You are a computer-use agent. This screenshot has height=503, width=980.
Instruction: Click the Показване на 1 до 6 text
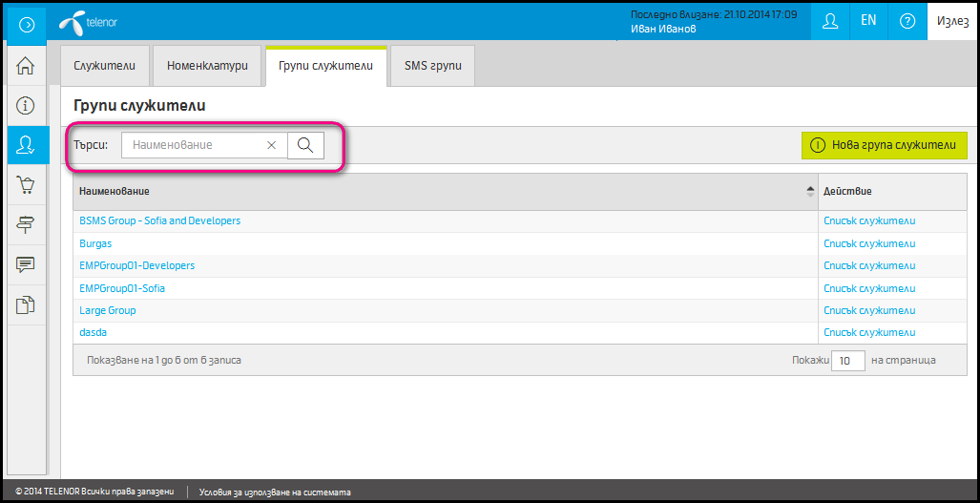point(164,361)
